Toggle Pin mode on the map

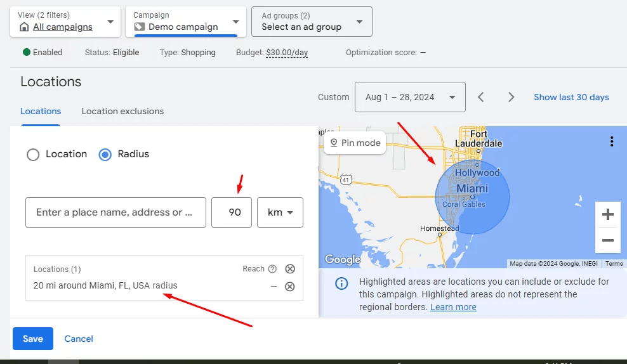(355, 143)
